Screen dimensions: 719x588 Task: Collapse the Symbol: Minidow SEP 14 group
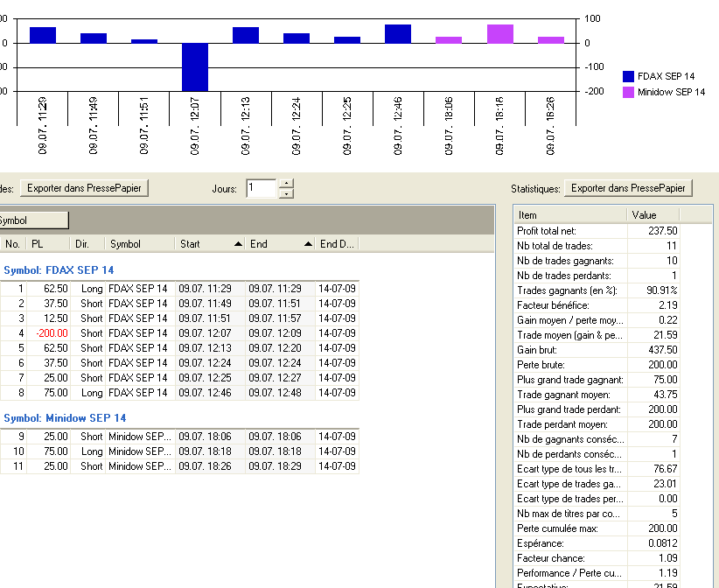pyautogui.click(x=64, y=418)
